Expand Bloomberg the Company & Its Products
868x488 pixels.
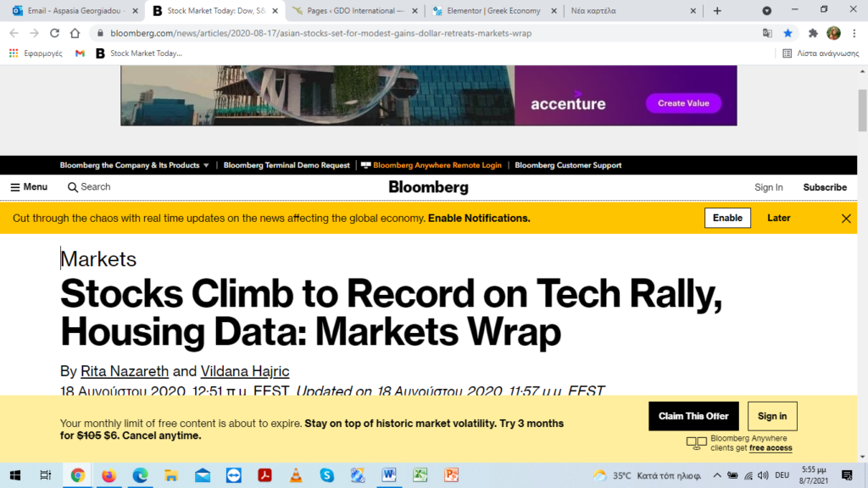tap(135, 165)
